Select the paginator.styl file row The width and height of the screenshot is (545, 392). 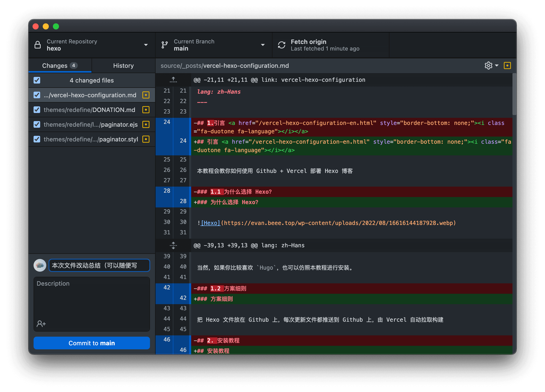point(92,139)
